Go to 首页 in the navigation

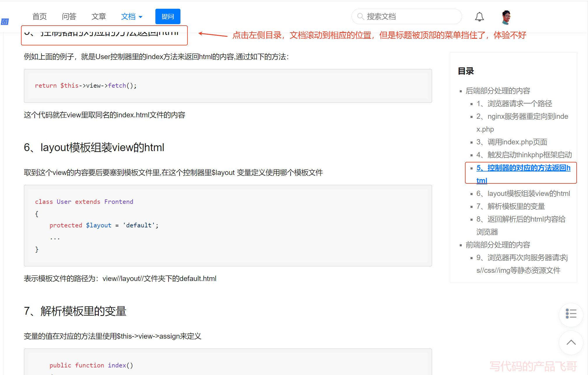point(39,17)
